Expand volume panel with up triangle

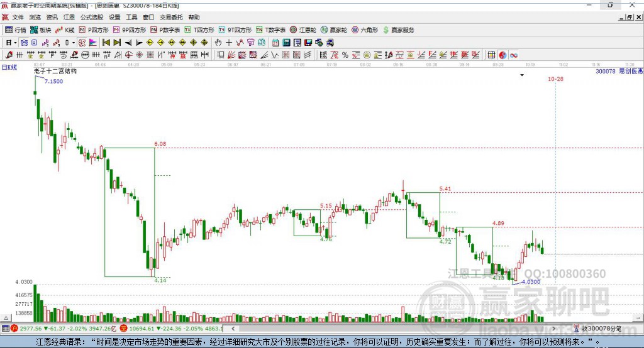click(x=6, y=318)
